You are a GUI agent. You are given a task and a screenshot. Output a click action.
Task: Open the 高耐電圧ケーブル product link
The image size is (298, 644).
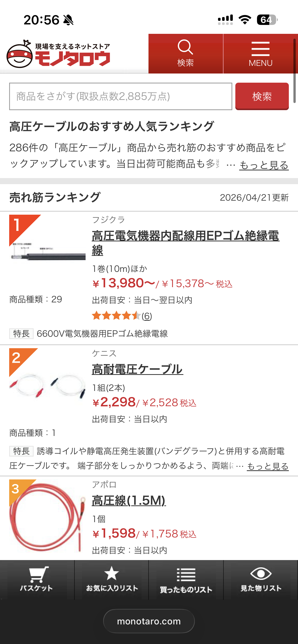pos(137,369)
